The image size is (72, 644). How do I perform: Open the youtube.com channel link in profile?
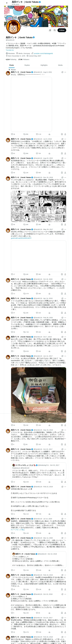(43, 53)
